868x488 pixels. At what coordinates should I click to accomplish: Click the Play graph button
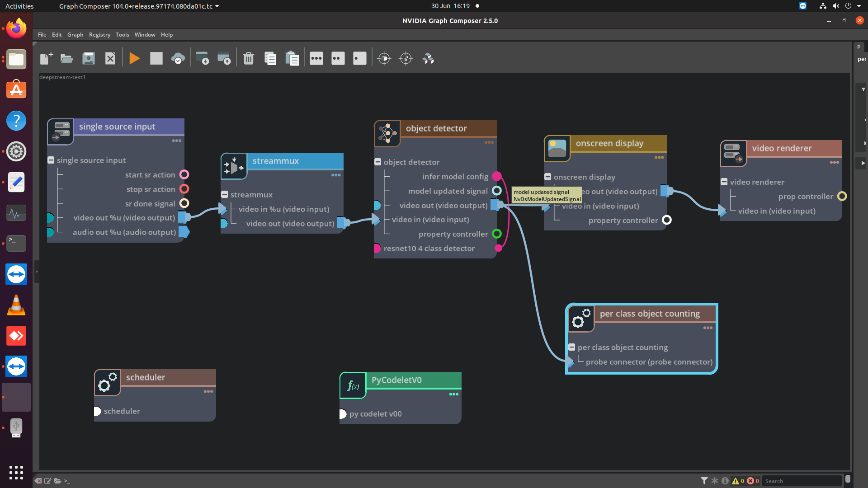pos(134,58)
